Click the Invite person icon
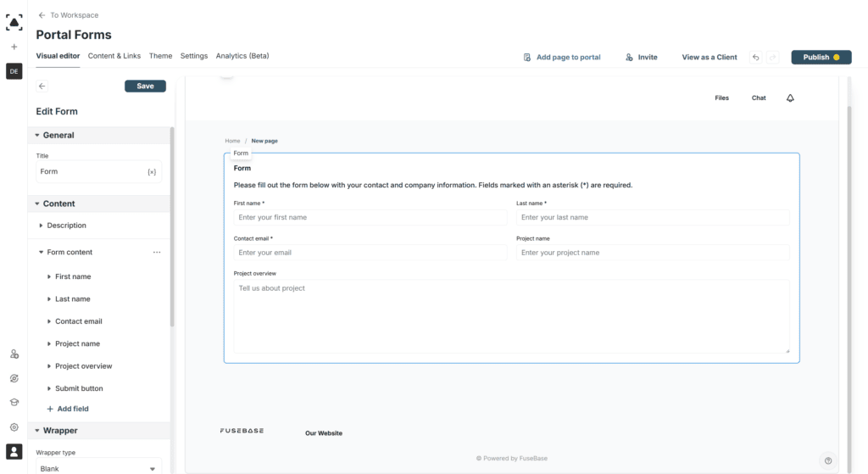Image resolution: width=868 pixels, height=474 pixels. coord(629,58)
